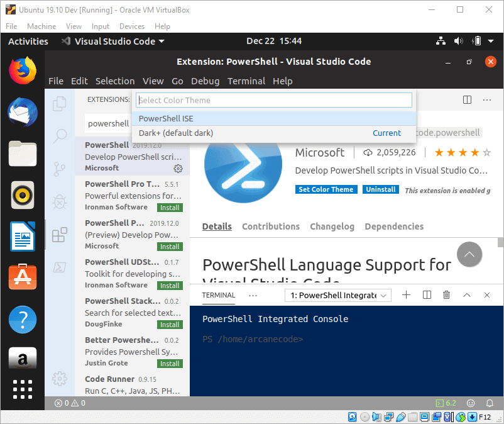Launch Firefox from the Ubuntu dock
The width and height of the screenshot is (504, 424).
(x=23, y=70)
